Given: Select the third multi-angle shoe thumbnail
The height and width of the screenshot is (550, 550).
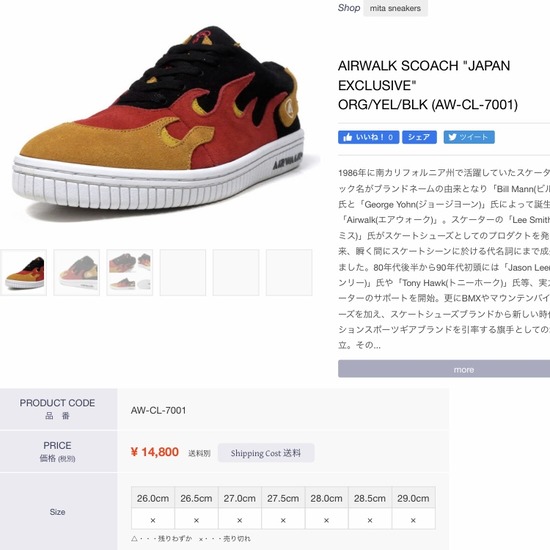Looking at the screenshot, I should pyautogui.click(x=130, y=273).
